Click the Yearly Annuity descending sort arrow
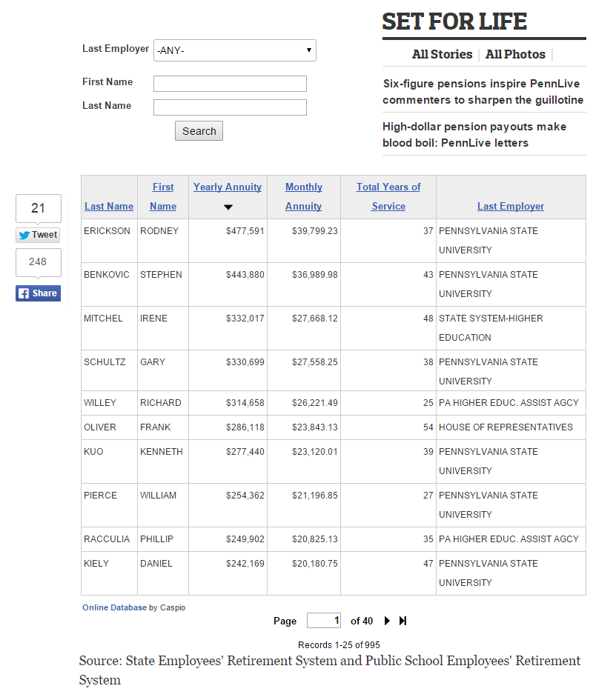This screenshot has height=700, width=613. tap(228, 207)
